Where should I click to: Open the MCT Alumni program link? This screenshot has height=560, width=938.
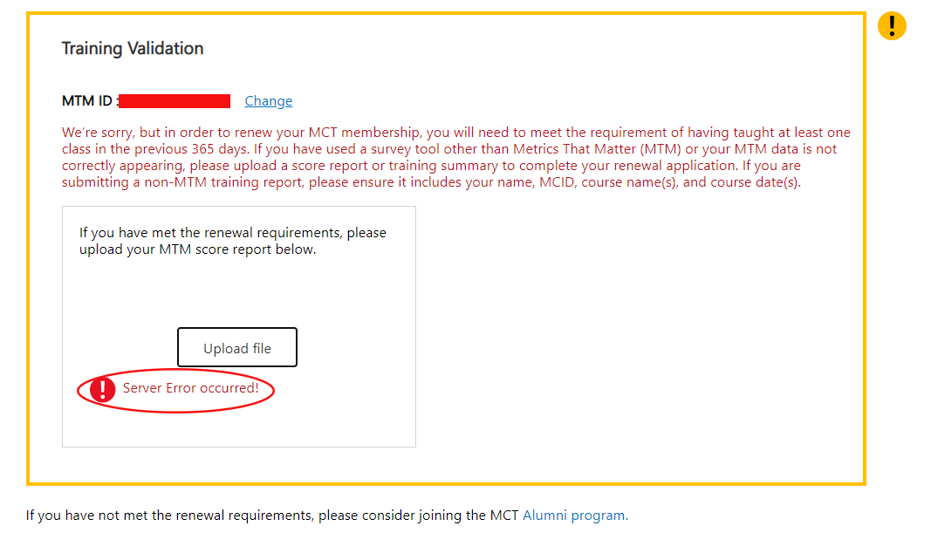click(x=576, y=516)
